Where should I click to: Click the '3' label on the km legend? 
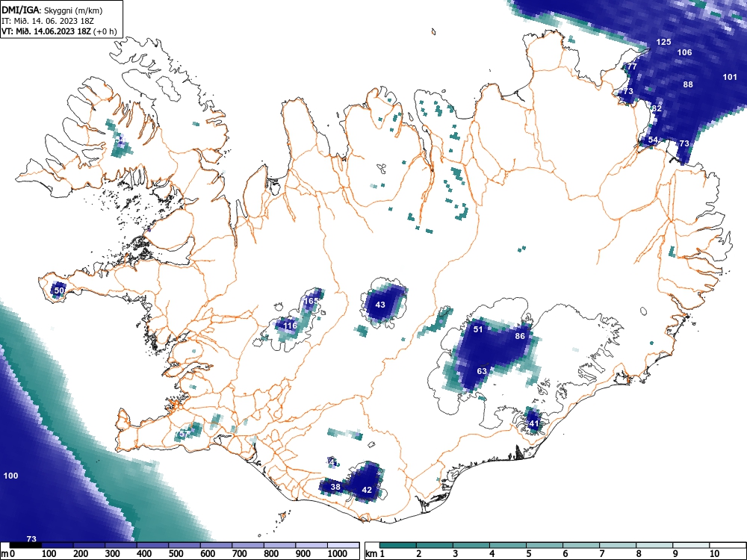[x=456, y=554]
